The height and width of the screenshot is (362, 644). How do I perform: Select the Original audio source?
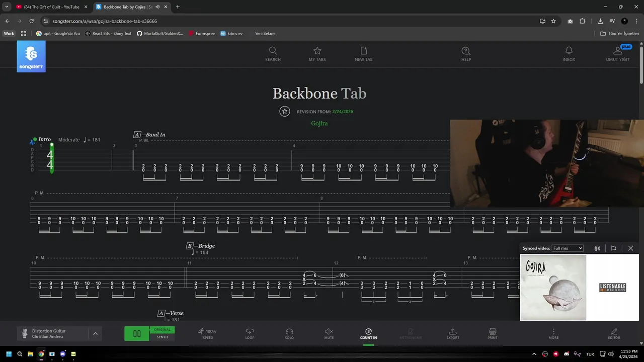click(x=162, y=330)
